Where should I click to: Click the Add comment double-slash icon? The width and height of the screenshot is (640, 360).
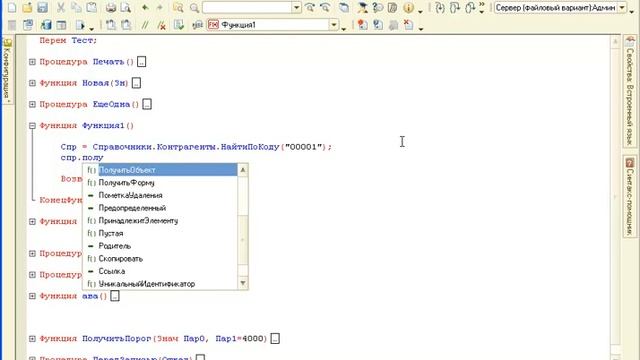pyautogui.click(x=145, y=25)
